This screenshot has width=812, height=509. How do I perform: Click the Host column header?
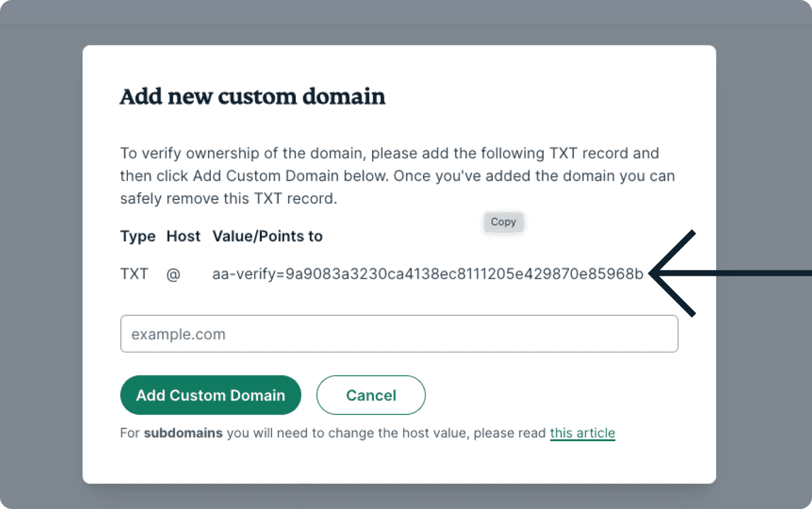coord(183,236)
